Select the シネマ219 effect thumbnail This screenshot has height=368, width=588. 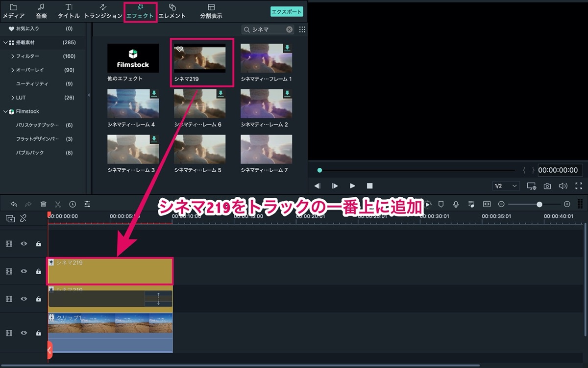click(200, 59)
